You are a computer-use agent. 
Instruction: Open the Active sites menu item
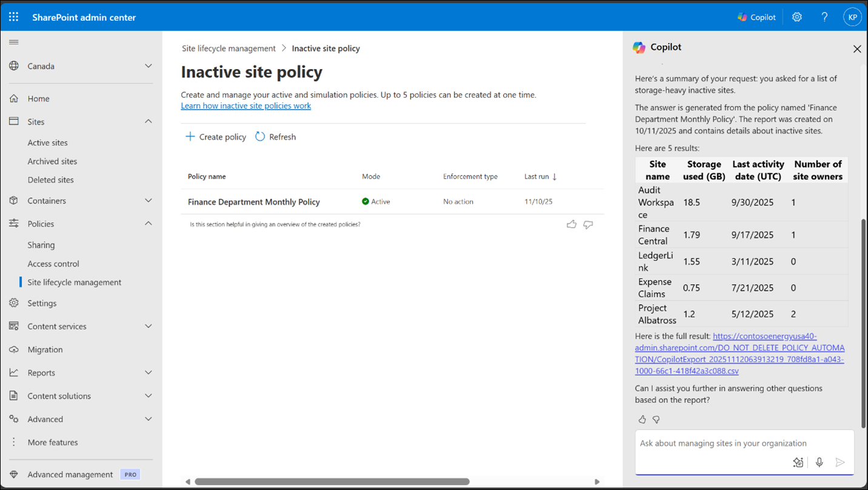(47, 142)
